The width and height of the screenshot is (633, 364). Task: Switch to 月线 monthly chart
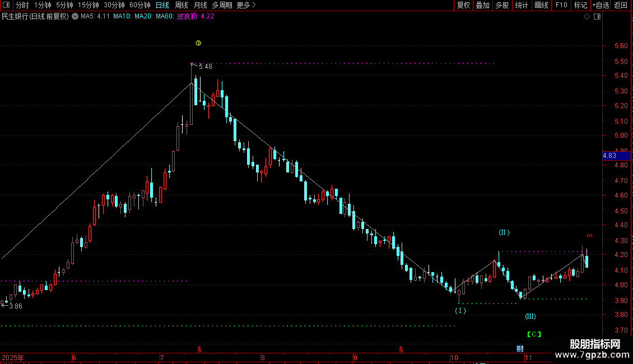click(x=200, y=5)
